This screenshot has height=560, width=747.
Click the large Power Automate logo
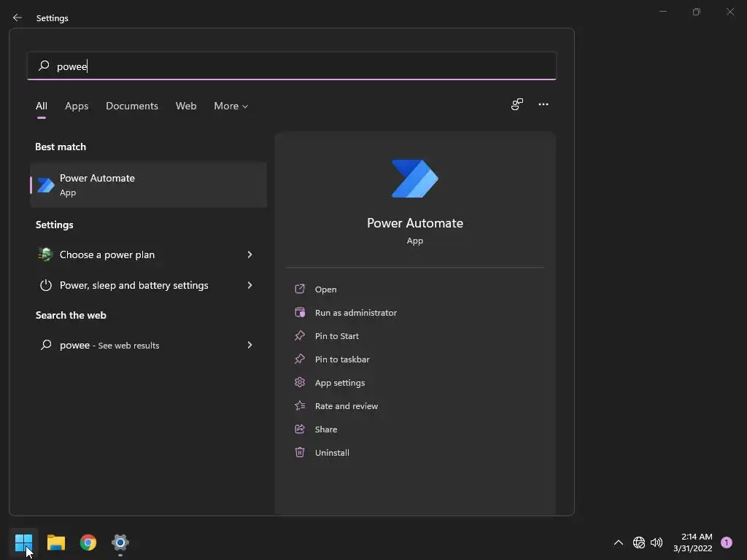click(x=414, y=179)
